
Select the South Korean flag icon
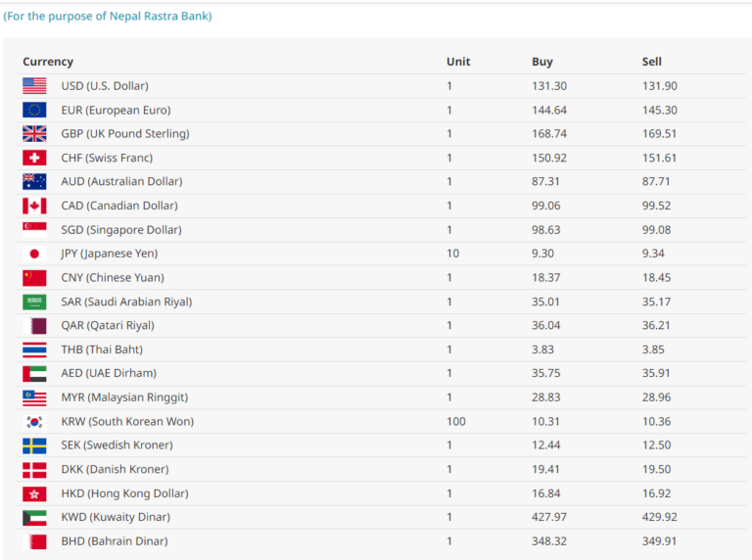[34, 421]
